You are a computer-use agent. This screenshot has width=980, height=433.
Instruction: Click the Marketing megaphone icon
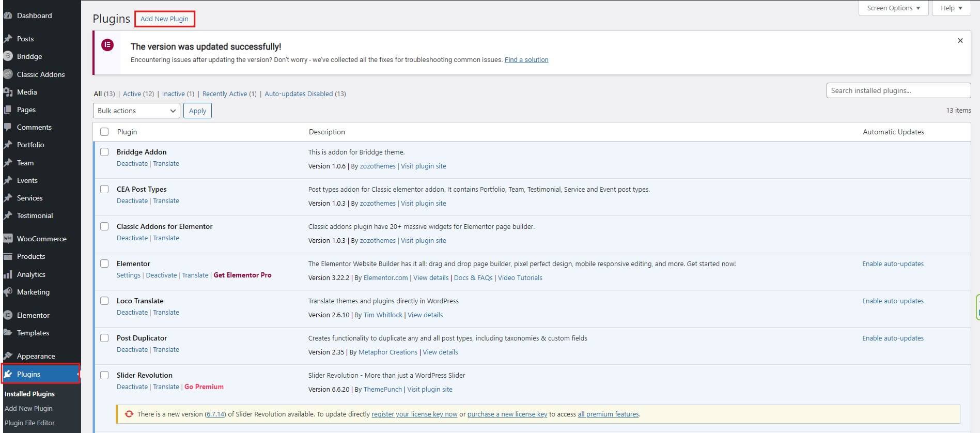pyautogui.click(x=8, y=292)
